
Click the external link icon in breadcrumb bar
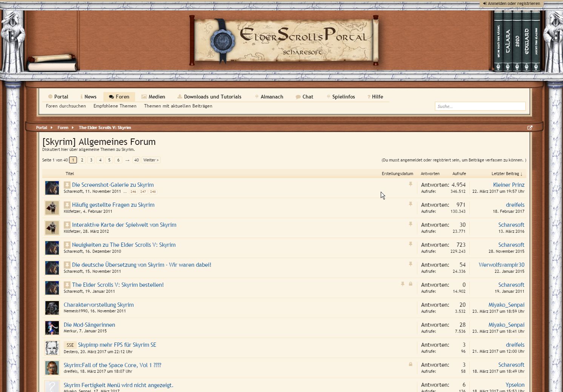coord(530,128)
